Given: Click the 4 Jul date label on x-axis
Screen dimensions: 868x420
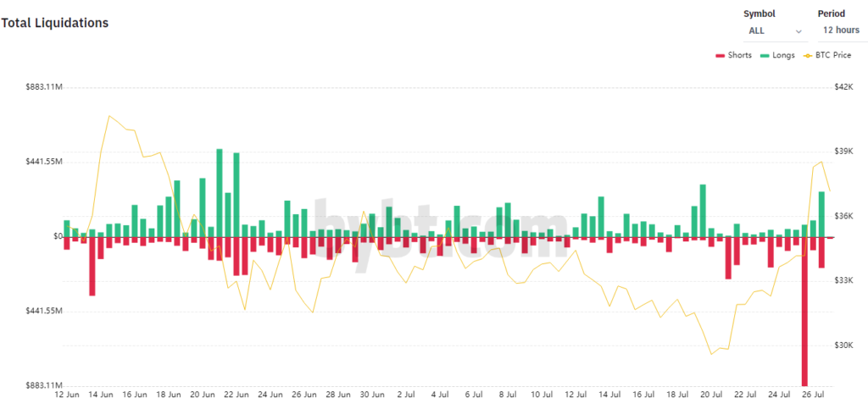Looking at the screenshot, I should pyautogui.click(x=439, y=395).
